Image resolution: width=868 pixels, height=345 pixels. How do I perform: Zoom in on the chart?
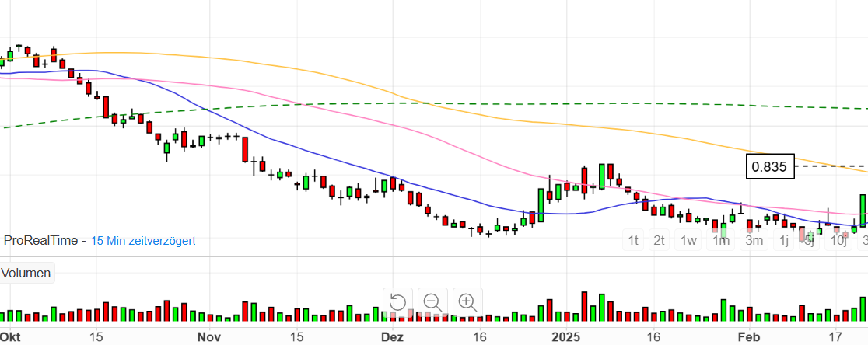[x=467, y=302]
